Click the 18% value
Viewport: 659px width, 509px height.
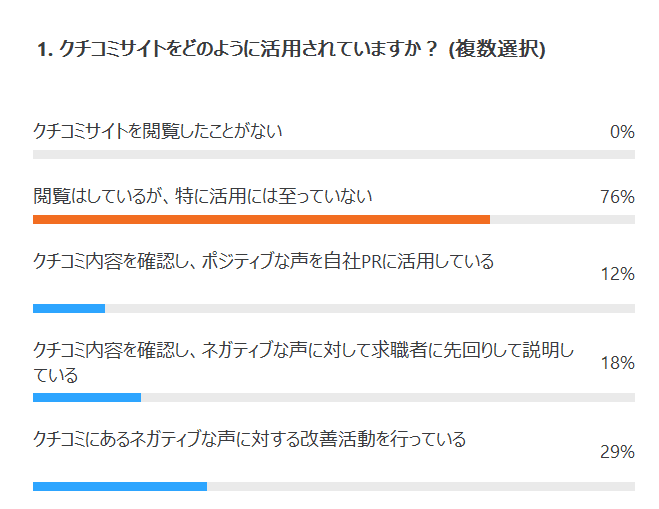click(618, 363)
